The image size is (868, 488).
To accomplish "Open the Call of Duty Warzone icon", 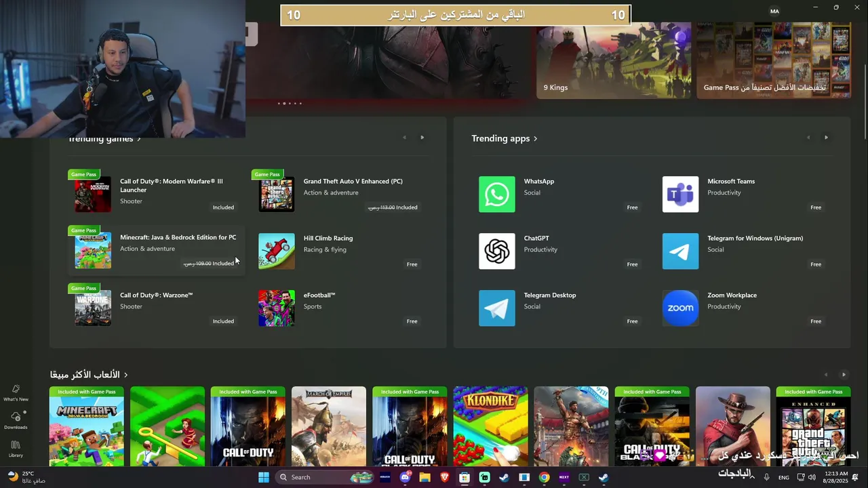I will pos(93,308).
